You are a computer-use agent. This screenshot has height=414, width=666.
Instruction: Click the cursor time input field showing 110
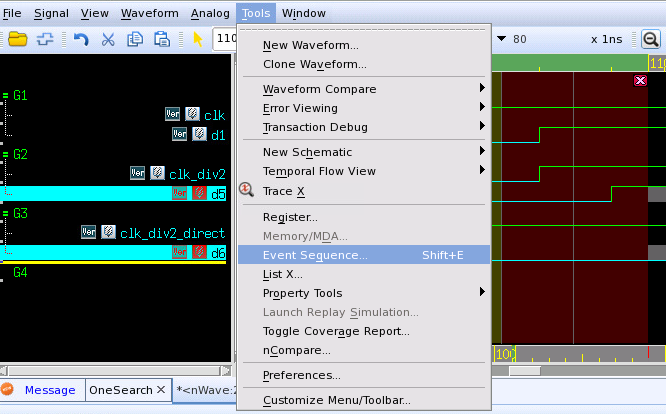[x=225, y=39]
